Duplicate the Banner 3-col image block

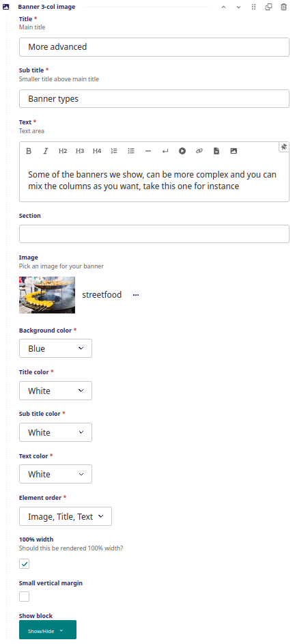[268, 7]
